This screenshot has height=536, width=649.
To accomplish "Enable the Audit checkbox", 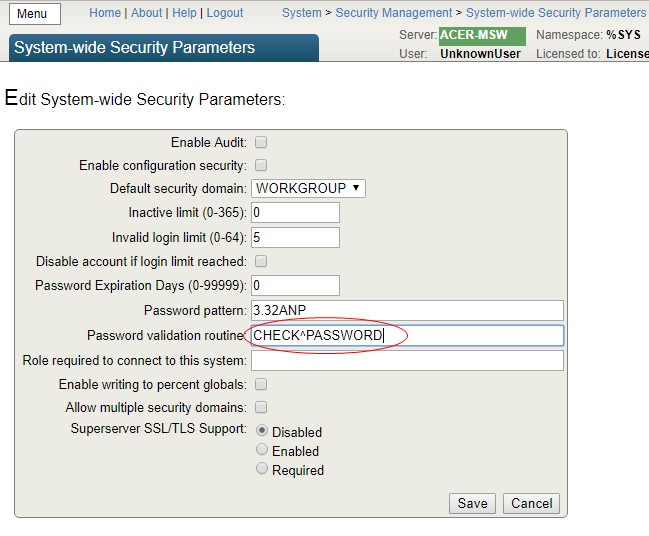I will [261, 143].
